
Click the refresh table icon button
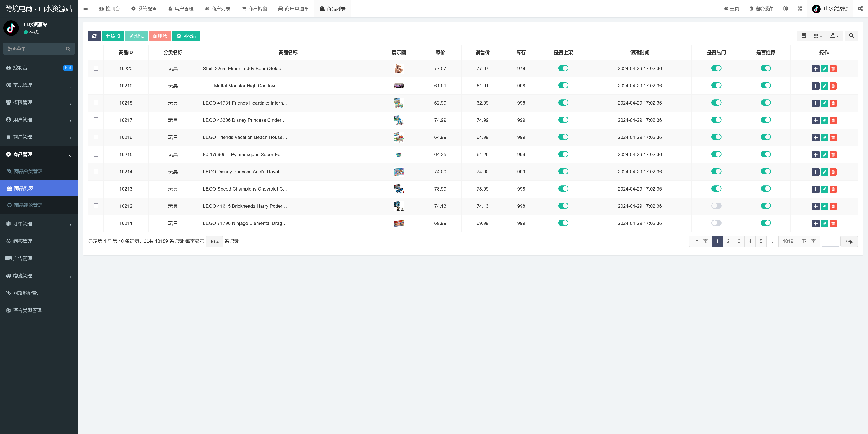(x=94, y=36)
